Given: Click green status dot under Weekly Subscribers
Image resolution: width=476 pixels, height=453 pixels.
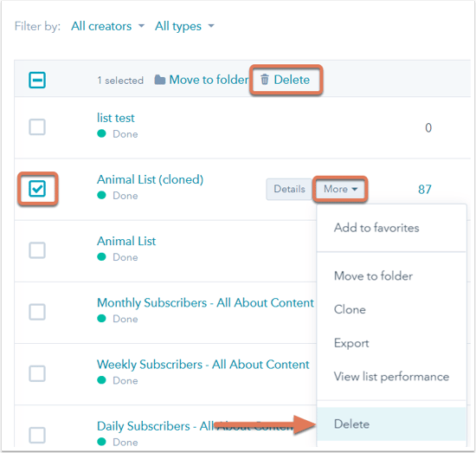Looking at the screenshot, I should point(101,380).
